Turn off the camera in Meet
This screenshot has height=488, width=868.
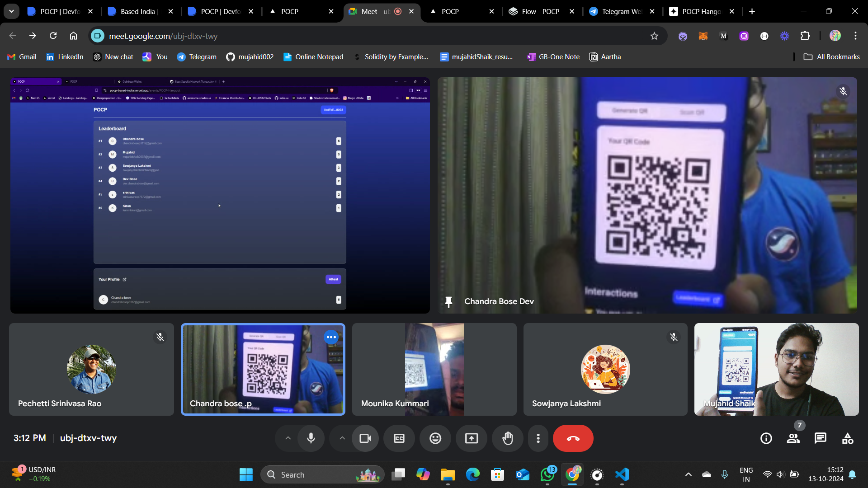click(x=365, y=438)
